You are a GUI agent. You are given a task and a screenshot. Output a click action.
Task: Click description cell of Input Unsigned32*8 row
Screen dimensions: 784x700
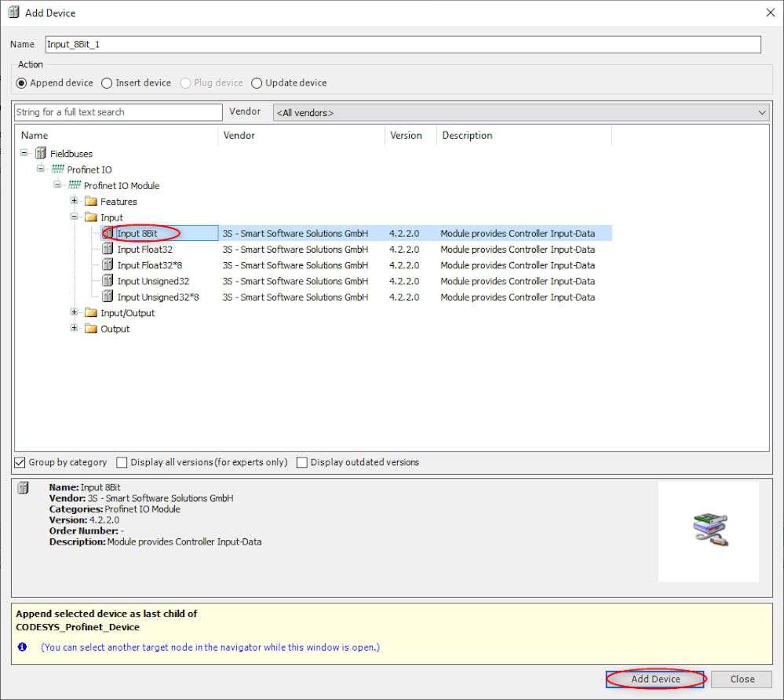coord(517,297)
